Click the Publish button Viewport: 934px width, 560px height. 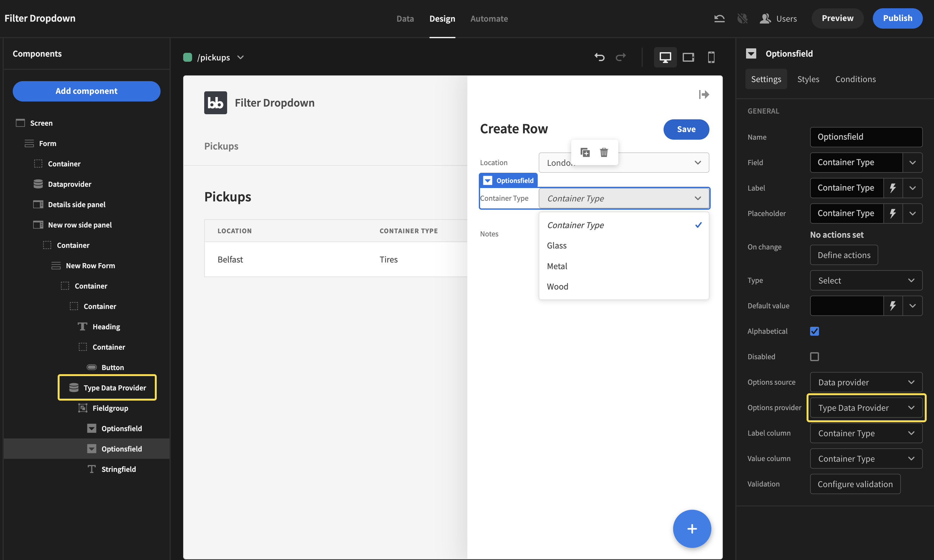click(897, 18)
